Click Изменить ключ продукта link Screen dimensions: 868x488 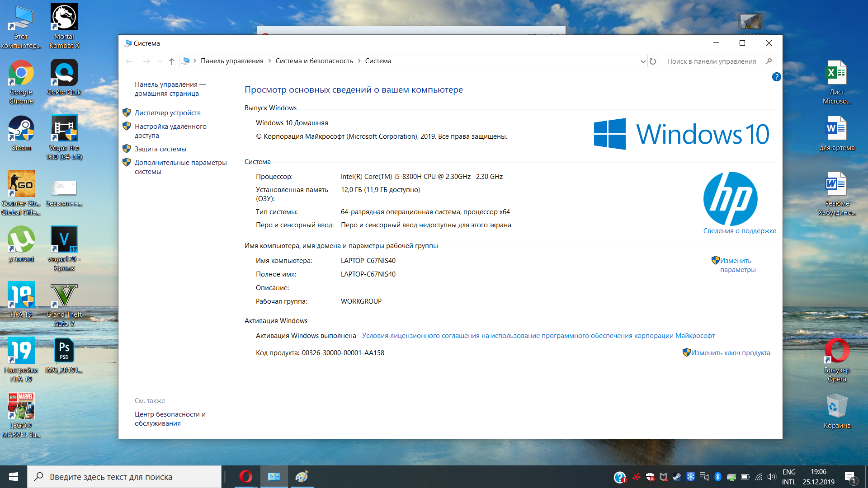pos(731,353)
